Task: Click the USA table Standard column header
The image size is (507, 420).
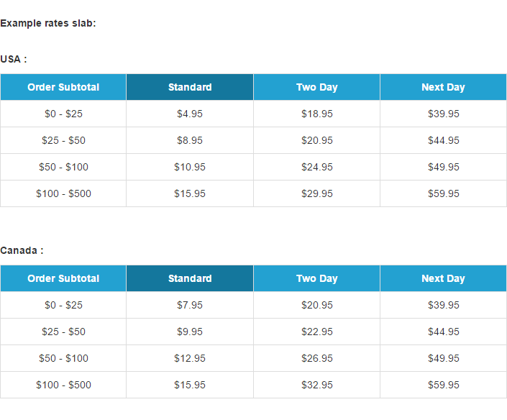Action: [x=190, y=87]
